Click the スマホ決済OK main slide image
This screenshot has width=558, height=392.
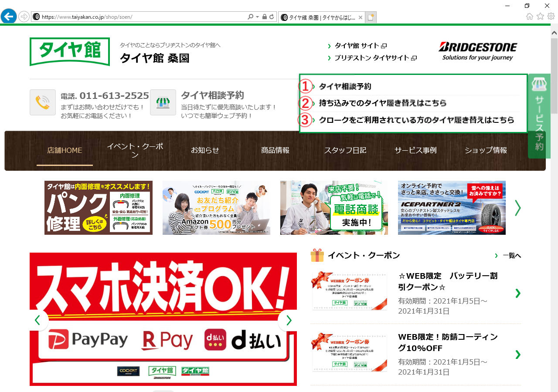click(x=163, y=319)
